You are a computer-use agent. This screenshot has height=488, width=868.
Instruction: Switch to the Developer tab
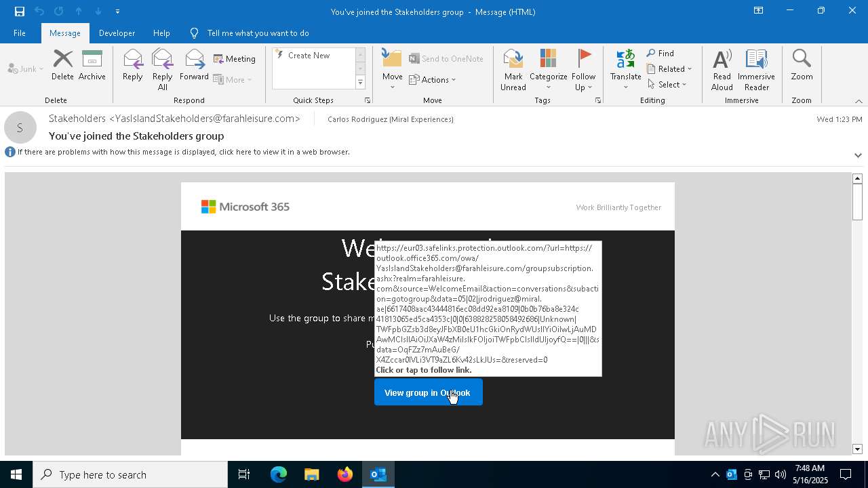coord(117,33)
